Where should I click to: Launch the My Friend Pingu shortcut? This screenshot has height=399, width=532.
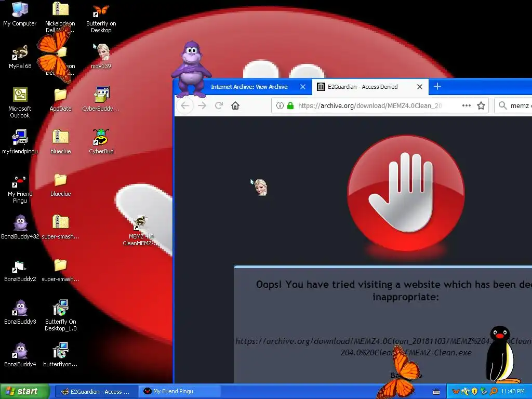(x=20, y=189)
